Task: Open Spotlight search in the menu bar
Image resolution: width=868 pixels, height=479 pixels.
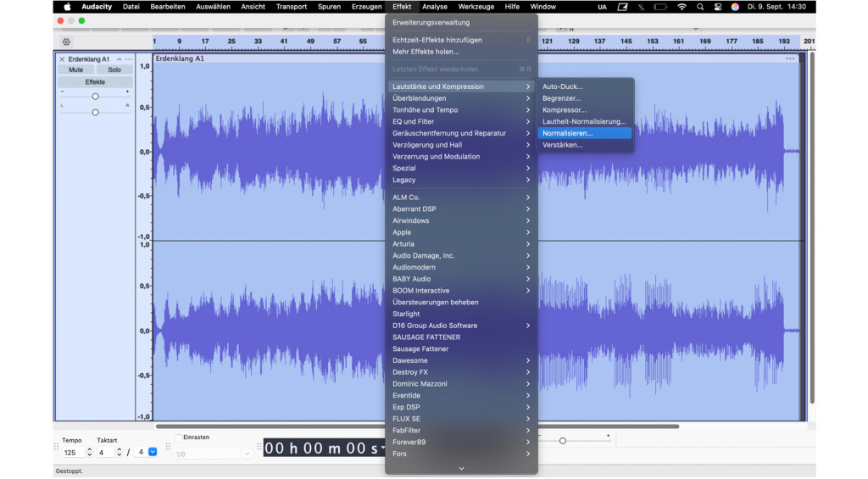Action: (x=700, y=7)
